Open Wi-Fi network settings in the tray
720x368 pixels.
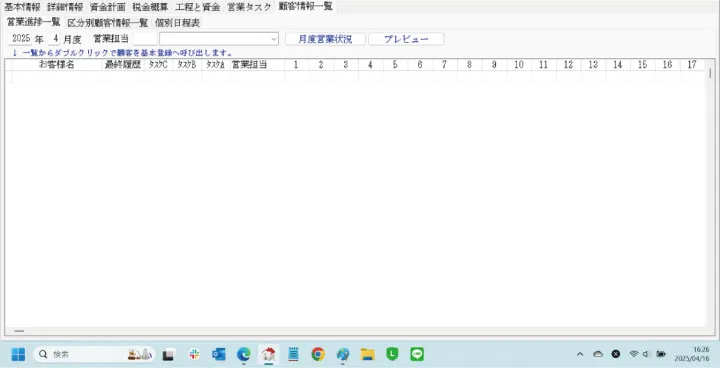634,354
